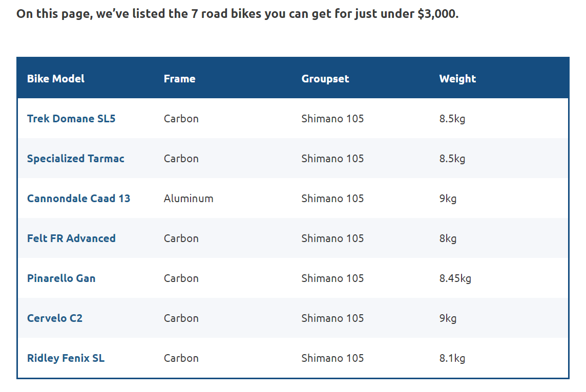586x392 pixels.
Task: Click Shimano 105 in Trek Domane row
Action: (x=332, y=119)
